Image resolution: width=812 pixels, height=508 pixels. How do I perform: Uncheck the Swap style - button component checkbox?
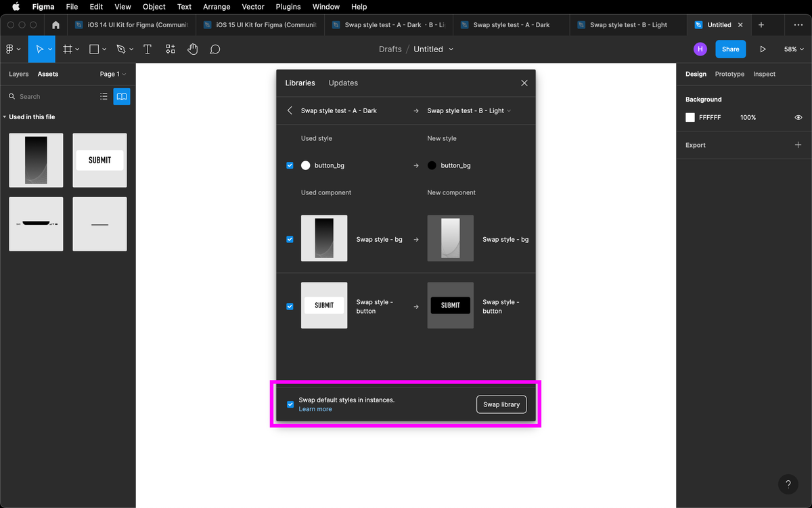[x=290, y=306]
